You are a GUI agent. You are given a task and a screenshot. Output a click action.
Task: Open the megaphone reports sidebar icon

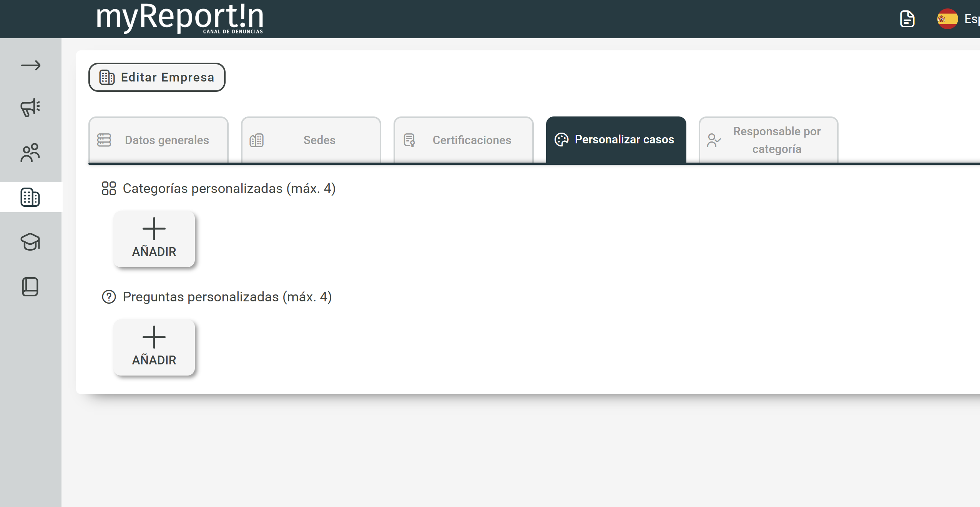tap(30, 108)
